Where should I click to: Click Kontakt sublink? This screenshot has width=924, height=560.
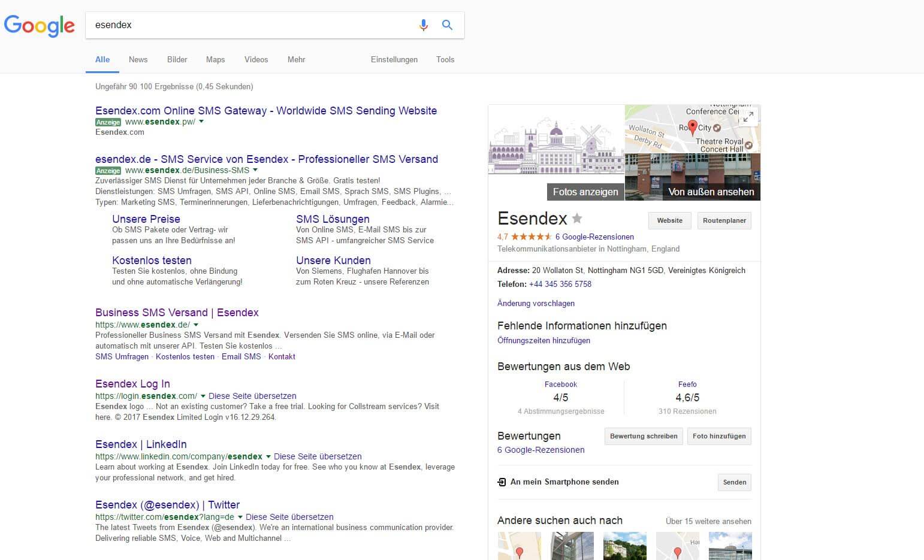click(282, 356)
